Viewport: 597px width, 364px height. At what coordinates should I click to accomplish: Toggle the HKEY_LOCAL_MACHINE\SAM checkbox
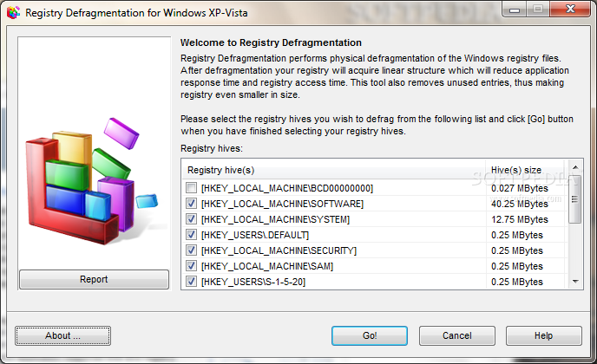coord(191,266)
